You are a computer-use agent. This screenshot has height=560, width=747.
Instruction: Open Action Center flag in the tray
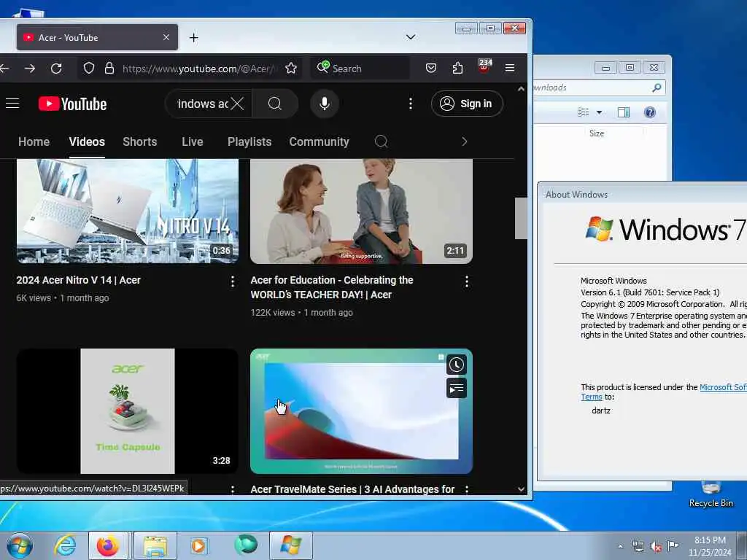pyautogui.click(x=673, y=545)
